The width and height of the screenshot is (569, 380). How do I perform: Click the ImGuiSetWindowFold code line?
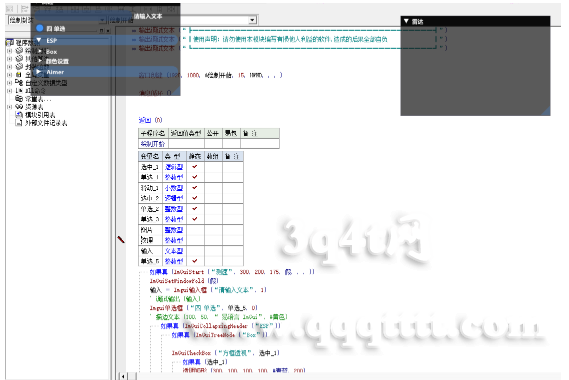pos(184,281)
